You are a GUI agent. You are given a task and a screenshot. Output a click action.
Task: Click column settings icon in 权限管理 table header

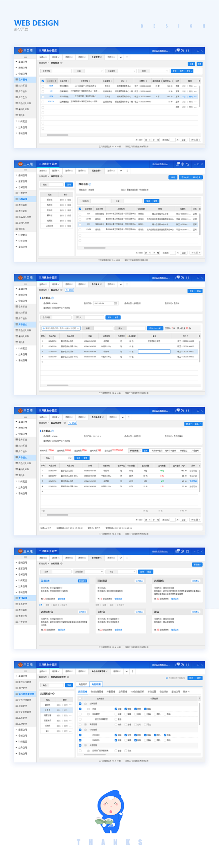coord(199,698)
